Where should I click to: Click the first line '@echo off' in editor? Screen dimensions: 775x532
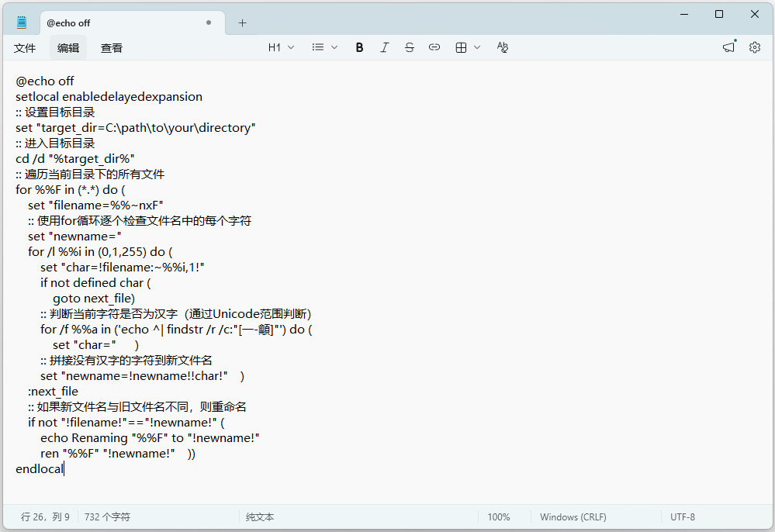(44, 81)
